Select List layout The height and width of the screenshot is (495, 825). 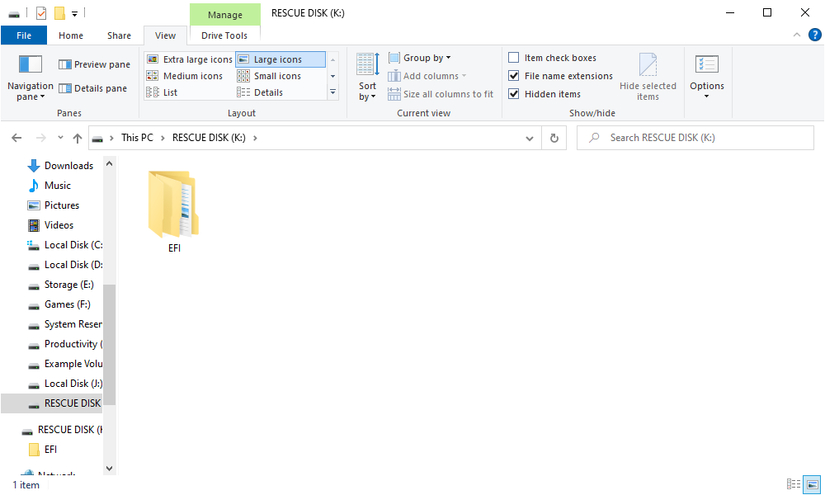coord(162,93)
